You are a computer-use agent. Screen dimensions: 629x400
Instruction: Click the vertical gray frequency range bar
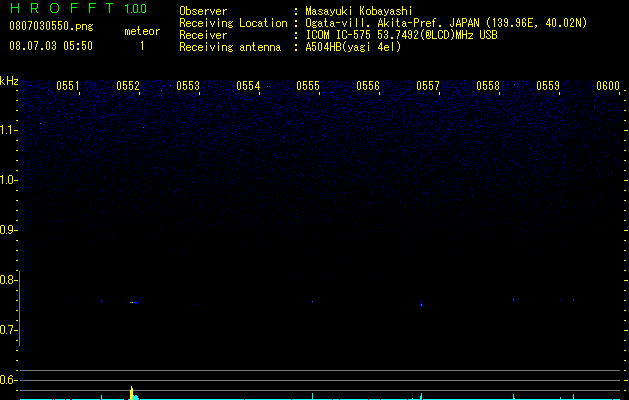tap(20, 309)
